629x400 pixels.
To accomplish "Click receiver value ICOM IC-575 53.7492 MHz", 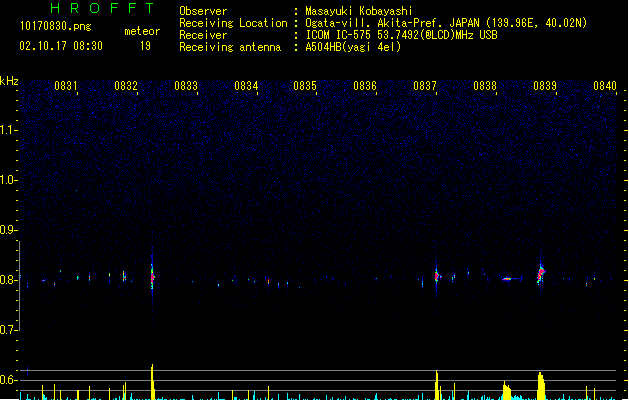I will pos(402,35).
